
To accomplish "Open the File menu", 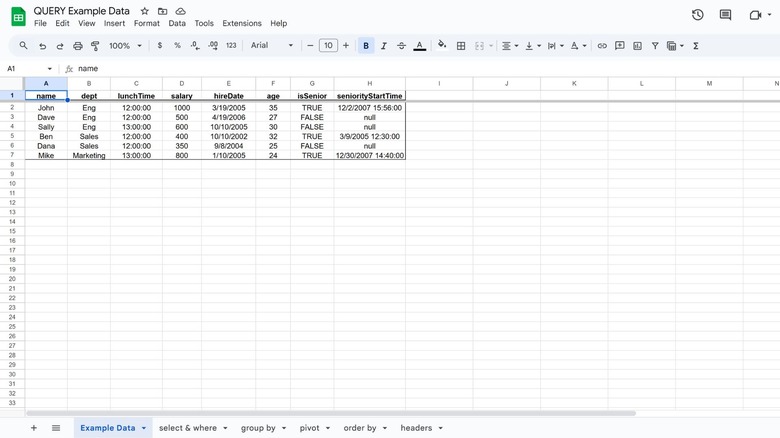I will pyautogui.click(x=40, y=23).
